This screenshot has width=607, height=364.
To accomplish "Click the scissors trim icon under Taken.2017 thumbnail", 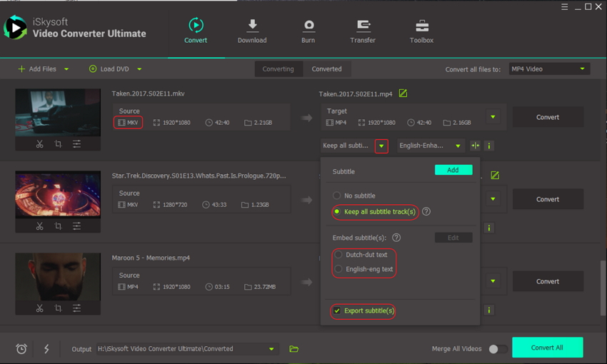I will (x=40, y=144).
